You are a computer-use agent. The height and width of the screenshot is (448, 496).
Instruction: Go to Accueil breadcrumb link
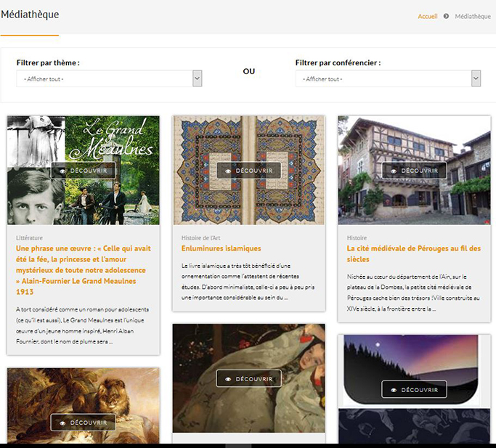click(x=428, y=17)
